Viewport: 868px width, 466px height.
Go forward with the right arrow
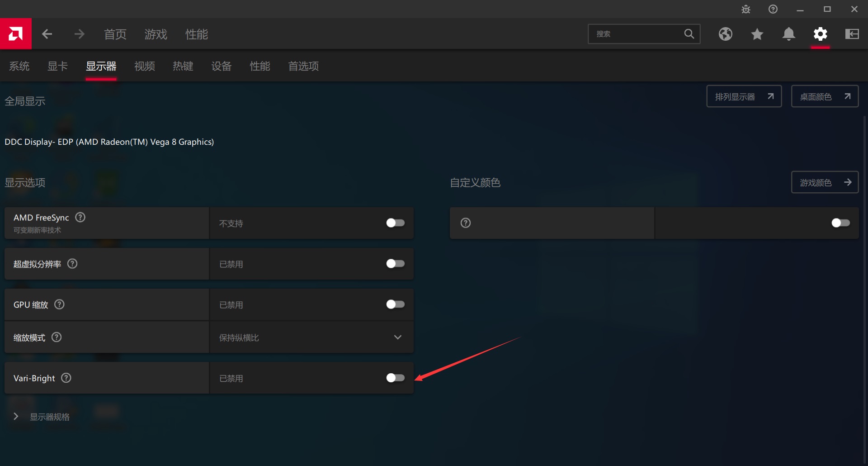point(80,34)
